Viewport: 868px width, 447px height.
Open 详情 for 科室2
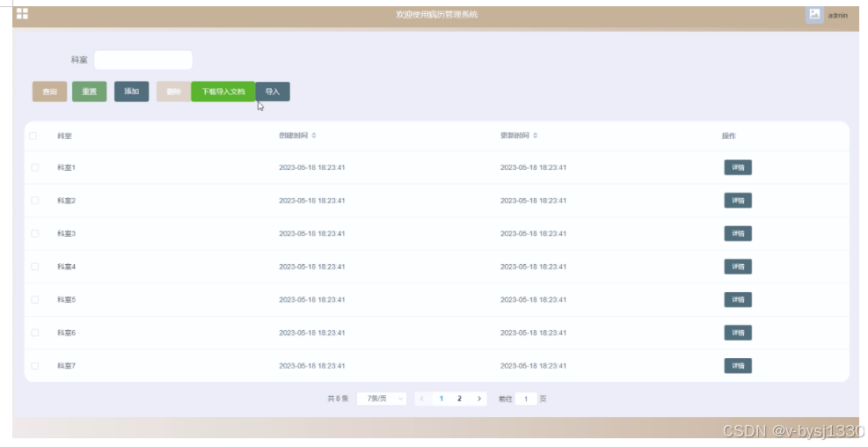pos(738,201)
